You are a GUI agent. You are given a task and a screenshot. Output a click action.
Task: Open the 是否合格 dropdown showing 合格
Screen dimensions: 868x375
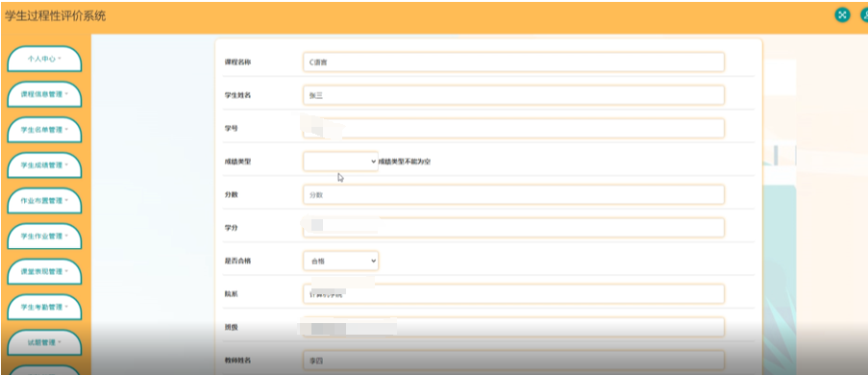(x=340, y=261)
